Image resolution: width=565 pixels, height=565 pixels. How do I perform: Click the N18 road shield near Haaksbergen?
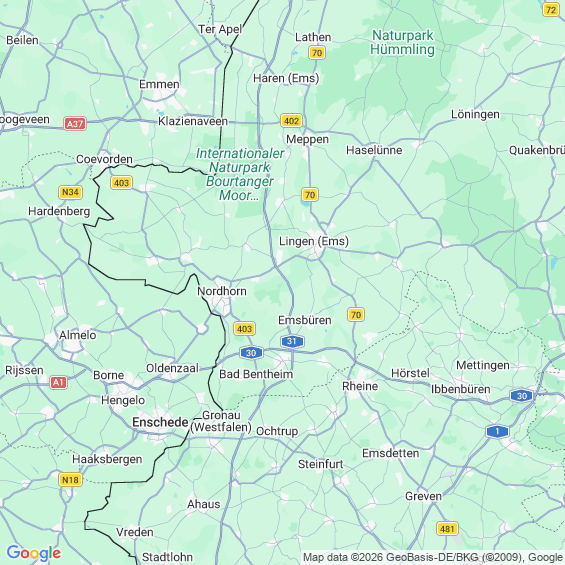click(x=70, y=480)
